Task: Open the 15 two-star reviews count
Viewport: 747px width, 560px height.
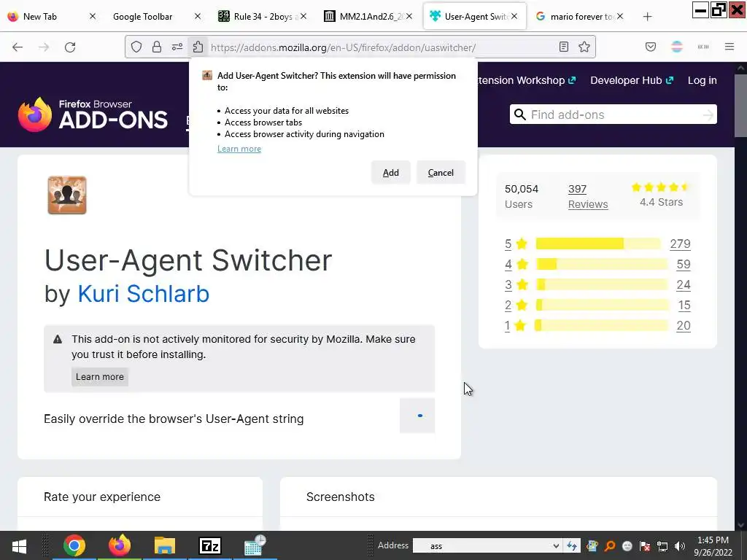Action: pyautogui.click(x=684, y=306)
